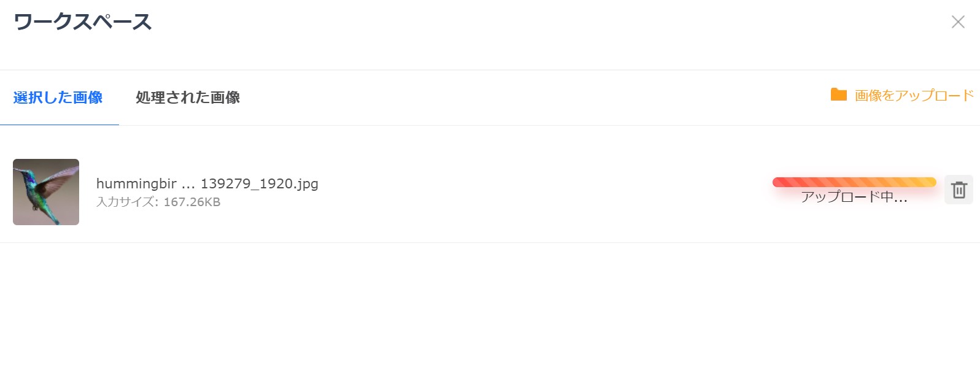Upload another image via 画像をアップロード text

(914, 95)
